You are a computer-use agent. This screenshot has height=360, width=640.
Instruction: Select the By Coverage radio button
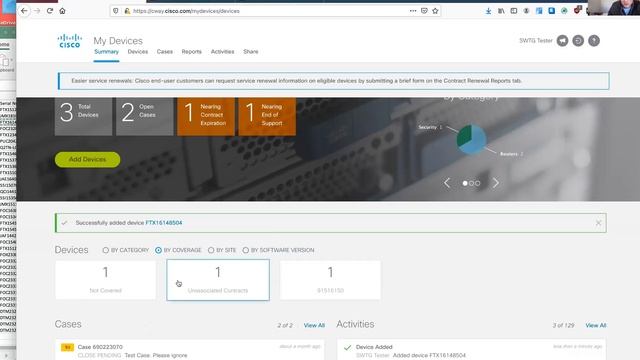(158, 250)
